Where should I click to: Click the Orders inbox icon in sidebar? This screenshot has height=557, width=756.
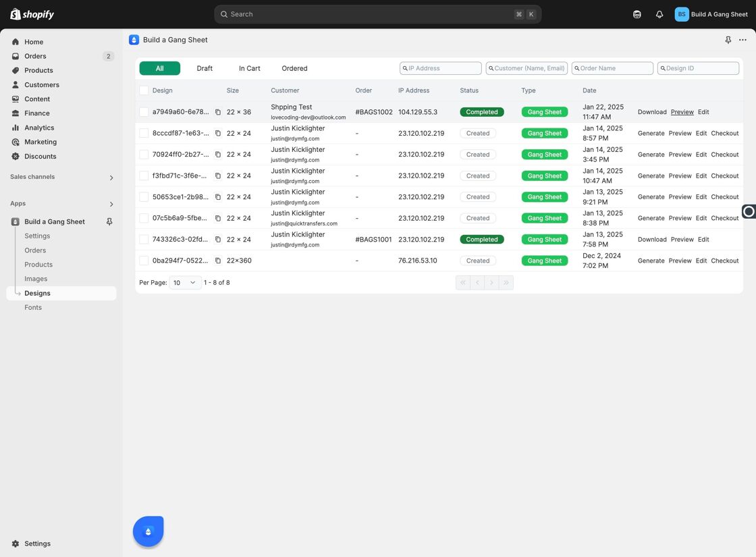pos(16,56)
